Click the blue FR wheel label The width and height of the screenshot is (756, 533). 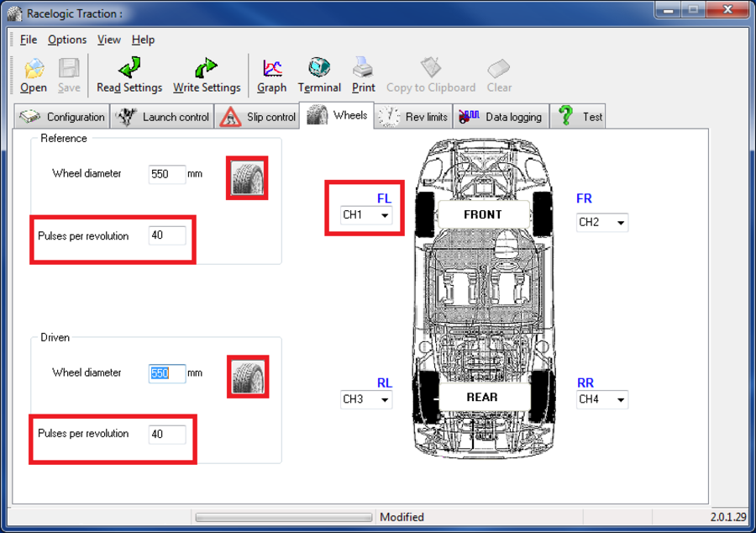[x=584, y=198]
